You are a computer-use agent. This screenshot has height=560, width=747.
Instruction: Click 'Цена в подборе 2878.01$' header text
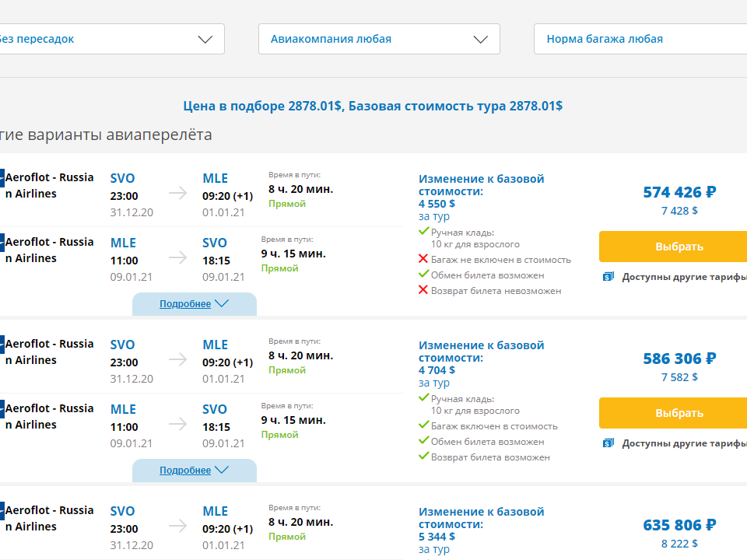262,106
